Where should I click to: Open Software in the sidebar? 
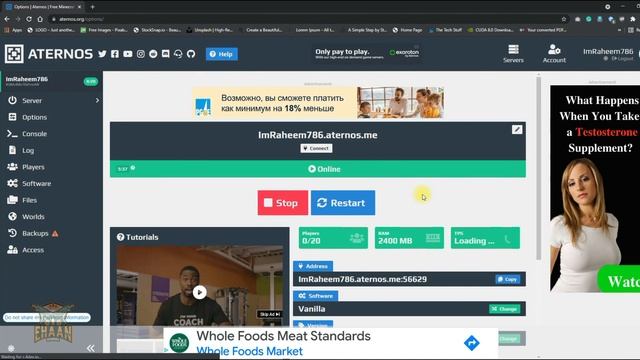pyautogui.click(x=36, y=184)
